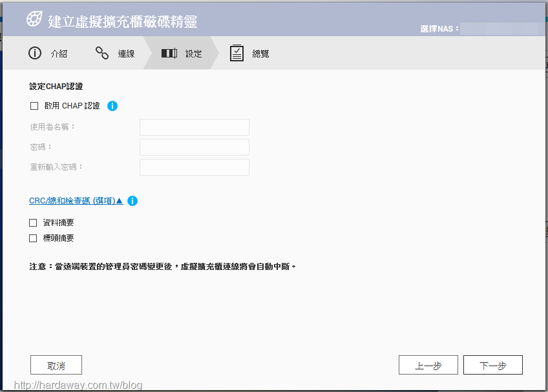Click the leaf logo icon in title bar
Image resolution: width=548 pixels, height=392 pixels.
[x=34, y=19]
